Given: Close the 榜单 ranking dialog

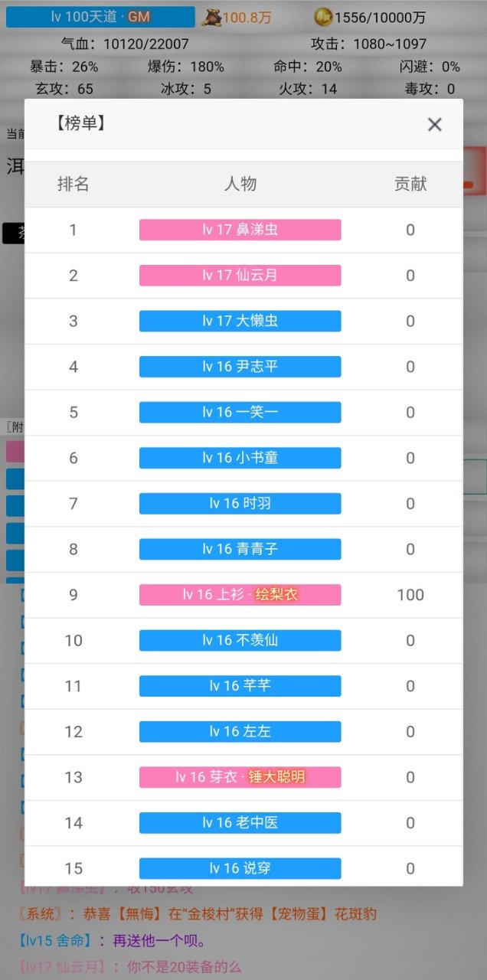Looking at the screenshot, I should tap(434, 124).
